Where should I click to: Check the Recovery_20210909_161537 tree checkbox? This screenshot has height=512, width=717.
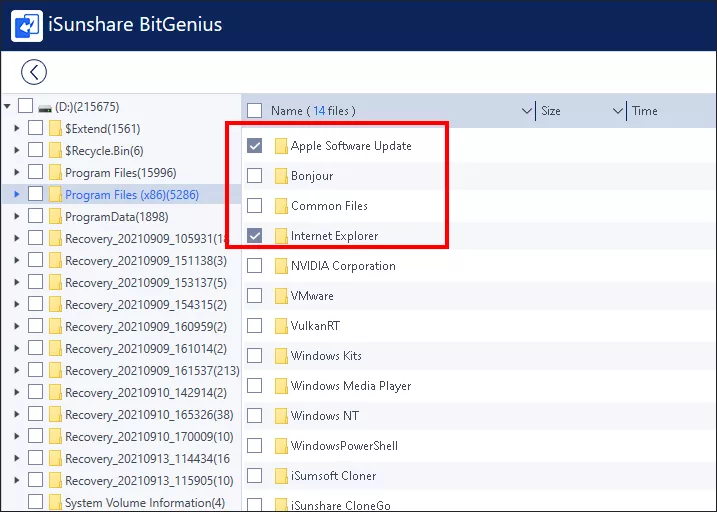click(x=35, y=370)
